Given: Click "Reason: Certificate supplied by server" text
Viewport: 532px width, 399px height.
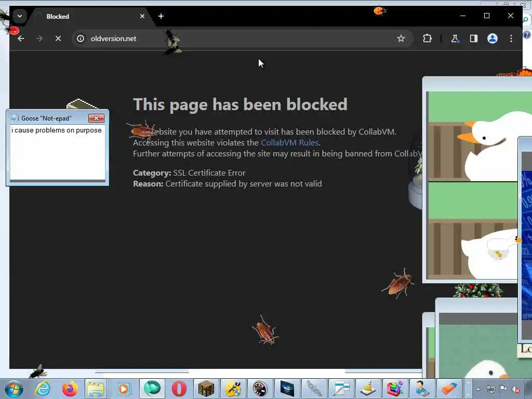Looking at the screenshot, I should point(228,184).
